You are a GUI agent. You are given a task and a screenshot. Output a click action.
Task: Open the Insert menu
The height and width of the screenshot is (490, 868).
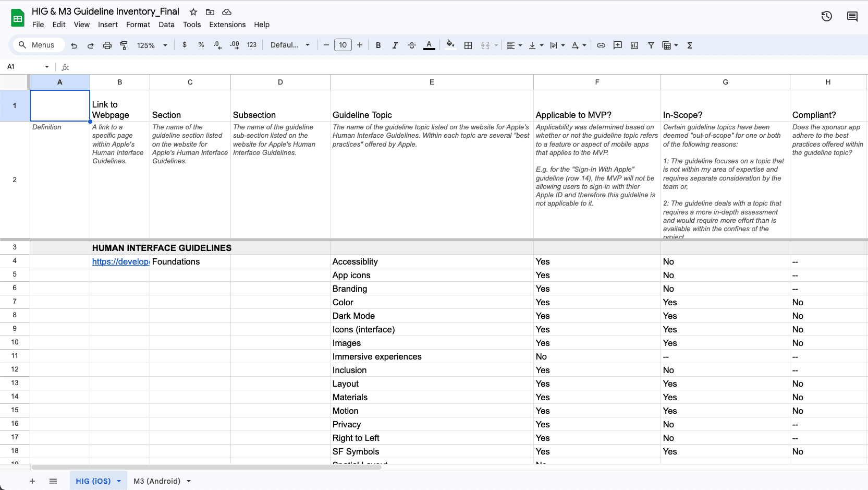[x=108, y=25]
